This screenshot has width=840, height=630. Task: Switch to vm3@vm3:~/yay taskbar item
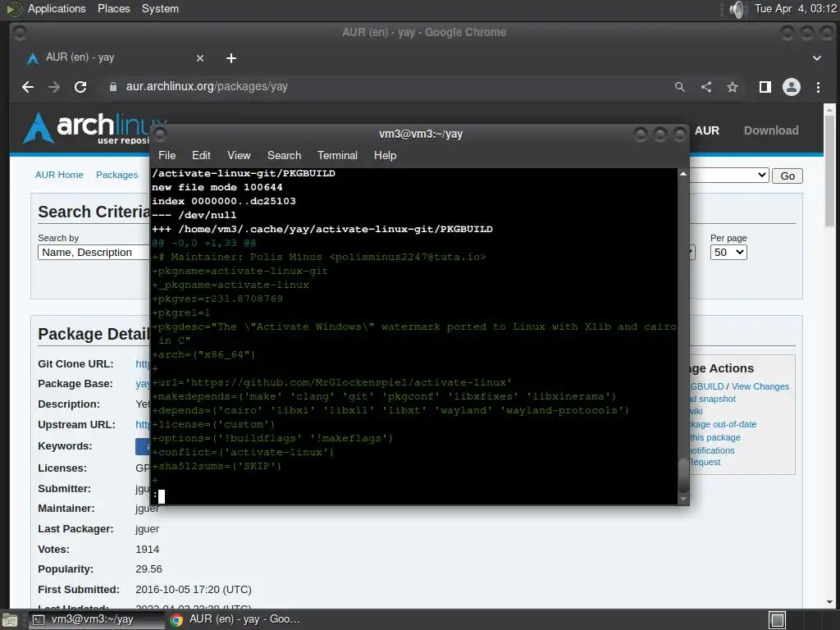(x=95, y=620)
